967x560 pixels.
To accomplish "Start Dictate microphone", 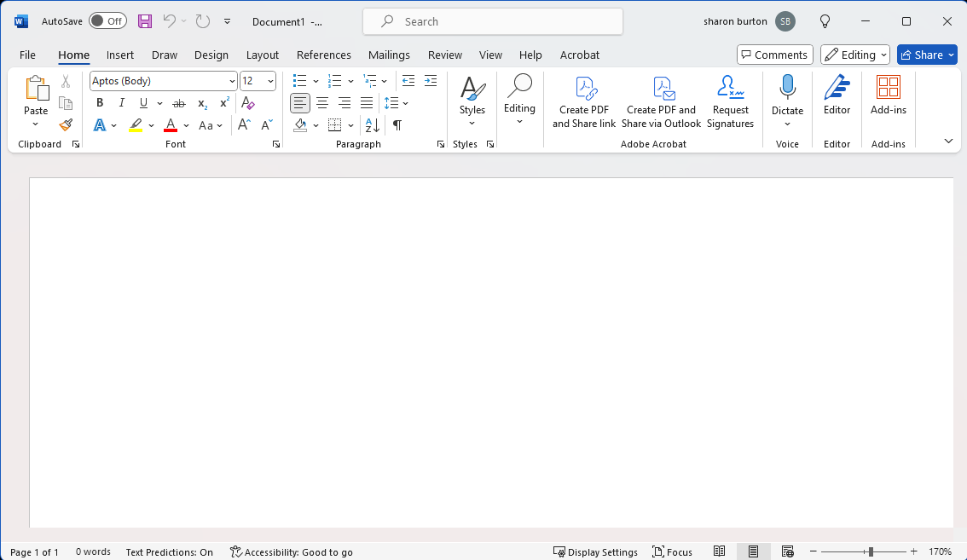I will pos(787,89).
